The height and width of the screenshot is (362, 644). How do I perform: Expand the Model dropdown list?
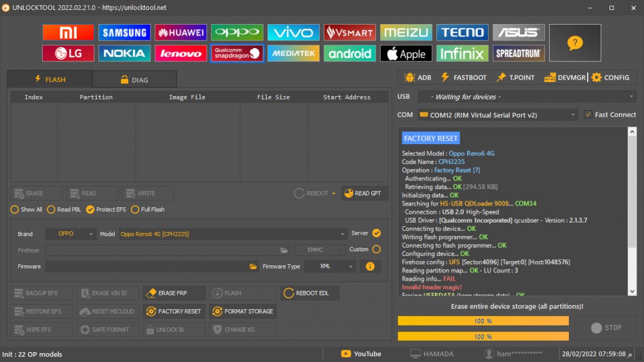[232, 234]
